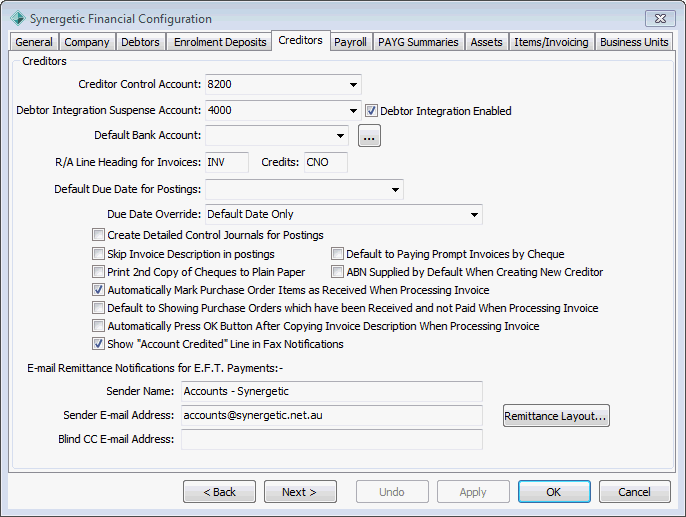Open the Remittance Layout dialog
Viewport: 686px width, 517px height.
coord(556,416)
